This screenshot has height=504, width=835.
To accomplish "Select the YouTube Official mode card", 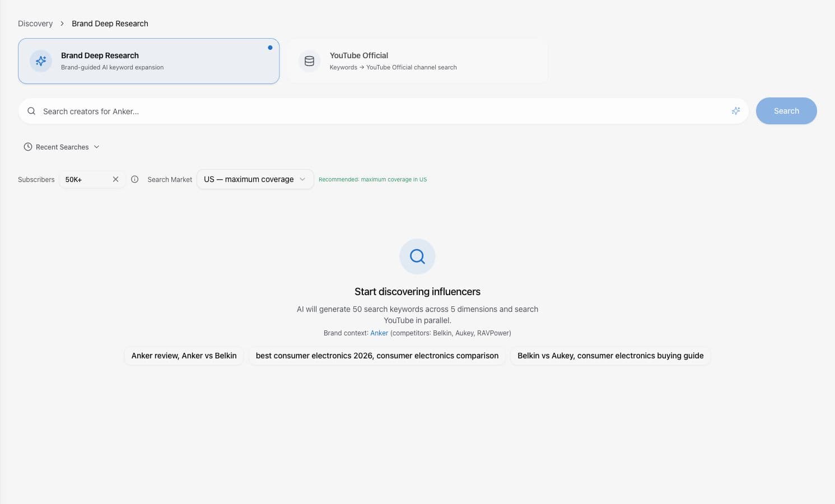I will point(417,61).
